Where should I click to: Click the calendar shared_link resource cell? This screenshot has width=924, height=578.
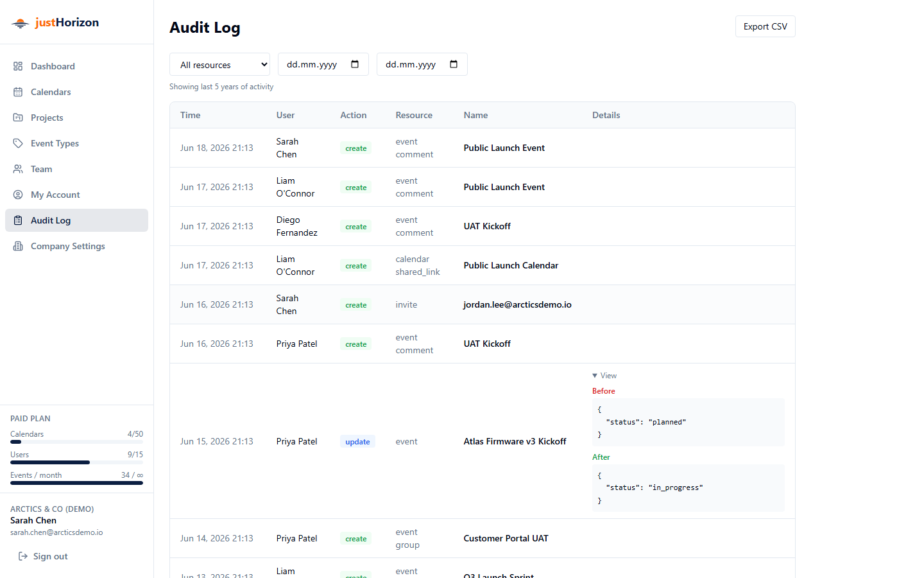click(418, 265)
